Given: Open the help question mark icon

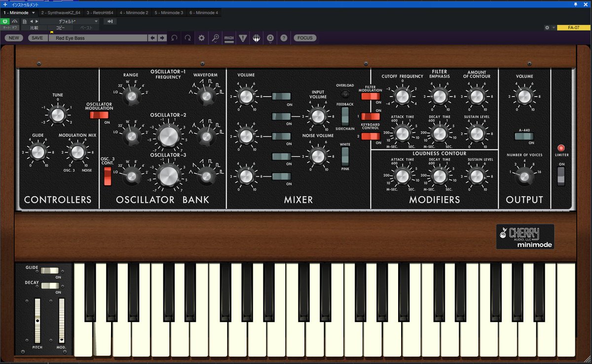Looking at the screenshot, I should (284, 37).
